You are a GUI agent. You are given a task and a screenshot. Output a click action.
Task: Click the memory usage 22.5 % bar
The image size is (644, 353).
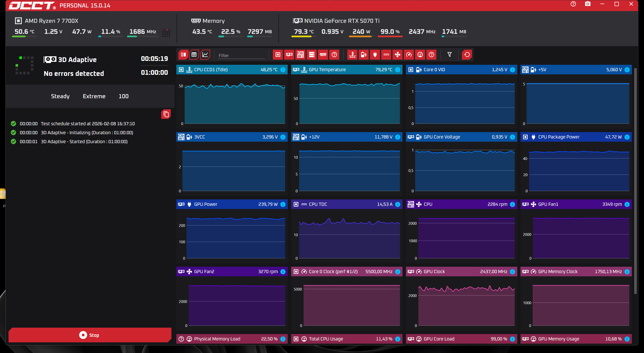[x=230, y=36]
